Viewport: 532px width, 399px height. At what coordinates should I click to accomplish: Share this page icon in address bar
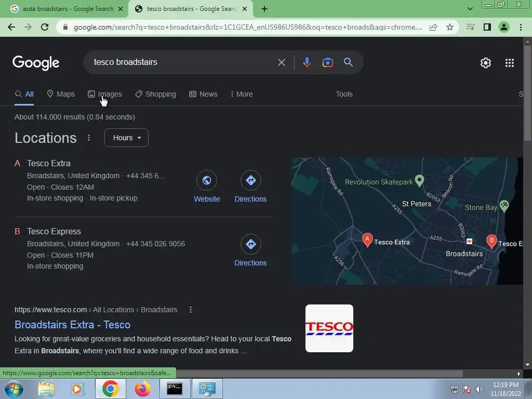[433, 27]
